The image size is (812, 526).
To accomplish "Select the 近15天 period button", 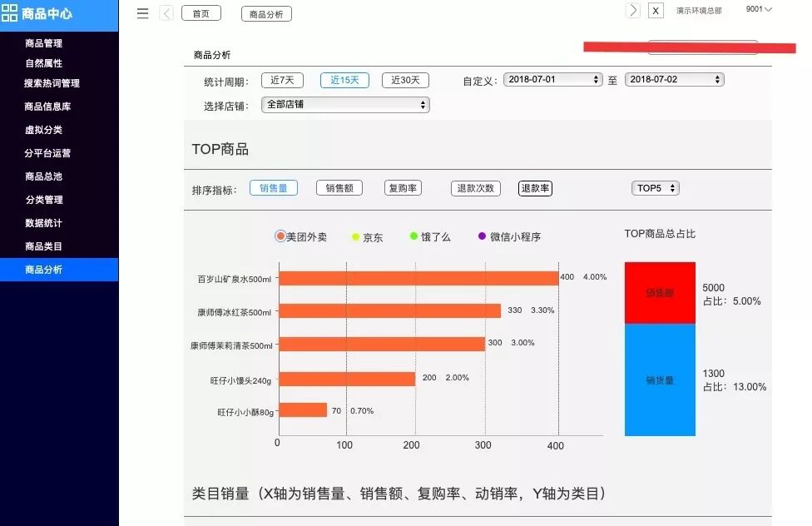I will pyautogui.click(x=344, y=81).
